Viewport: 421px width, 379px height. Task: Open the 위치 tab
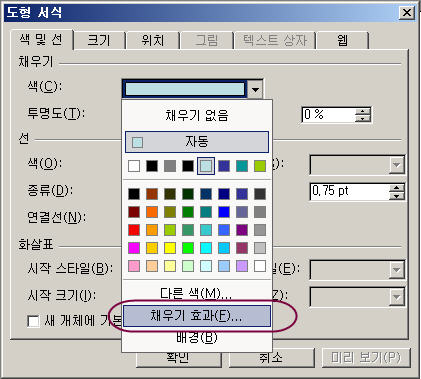(x=153, y=40)
